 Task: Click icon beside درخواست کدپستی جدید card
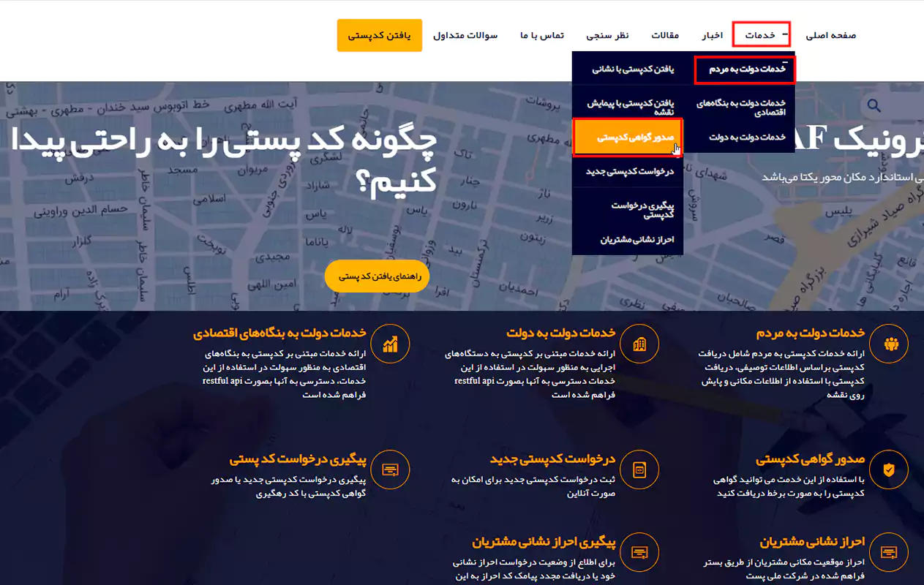click(639, 470)
